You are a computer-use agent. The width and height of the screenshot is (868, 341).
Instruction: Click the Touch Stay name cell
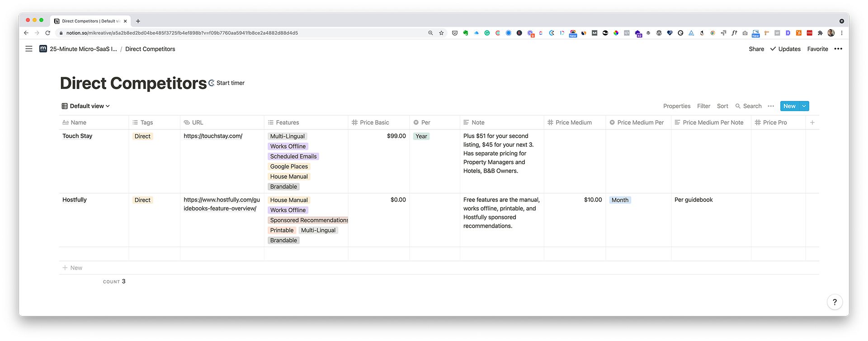tap(94, 161)
